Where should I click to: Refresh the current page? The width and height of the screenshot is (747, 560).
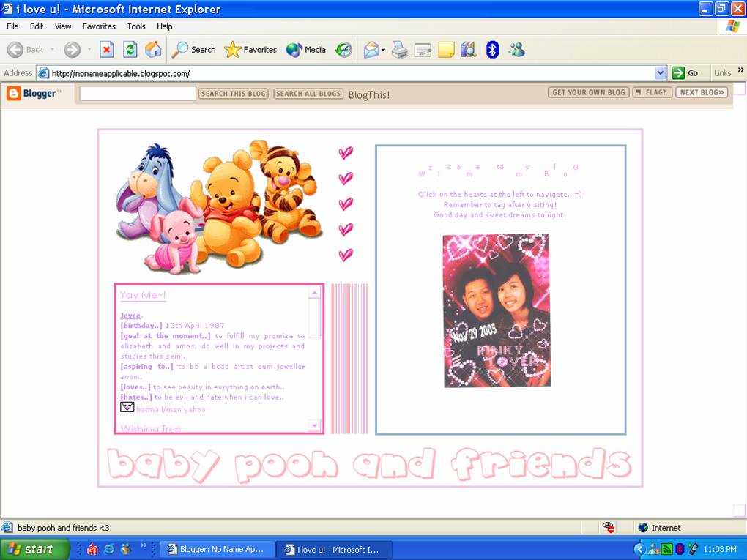click(x=130, y=50)
